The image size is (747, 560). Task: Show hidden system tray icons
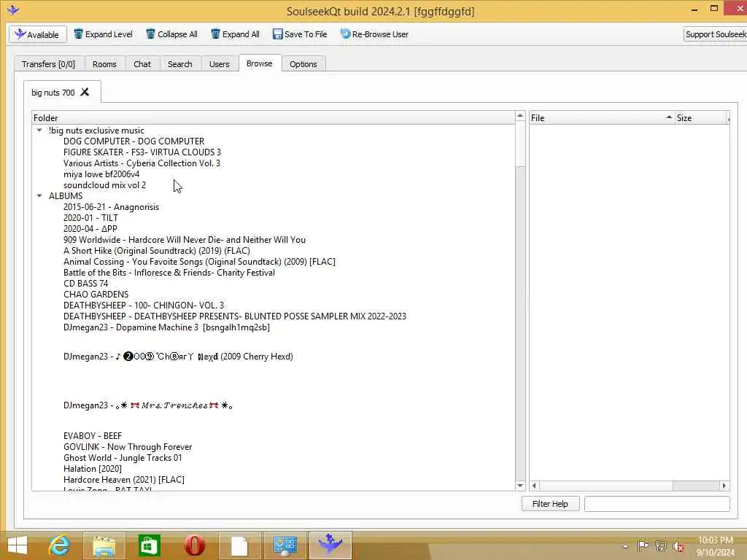(x=625, y=546)
